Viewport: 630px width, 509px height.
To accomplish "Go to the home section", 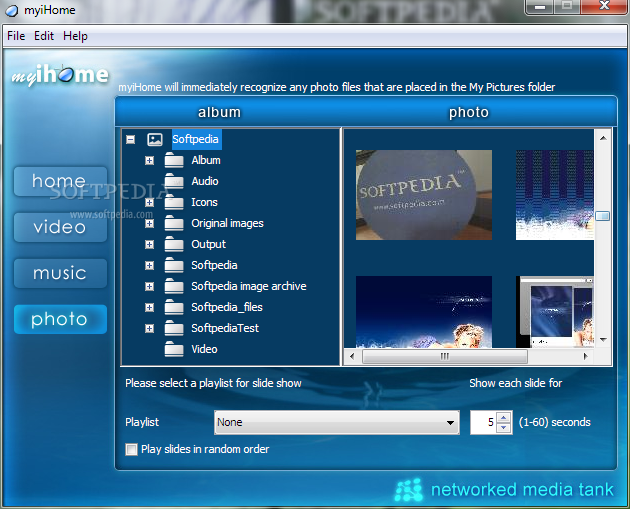I will point(60,182).
